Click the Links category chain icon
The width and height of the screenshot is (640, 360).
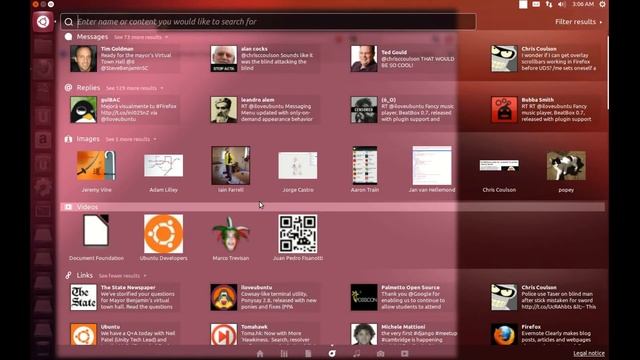68,276
